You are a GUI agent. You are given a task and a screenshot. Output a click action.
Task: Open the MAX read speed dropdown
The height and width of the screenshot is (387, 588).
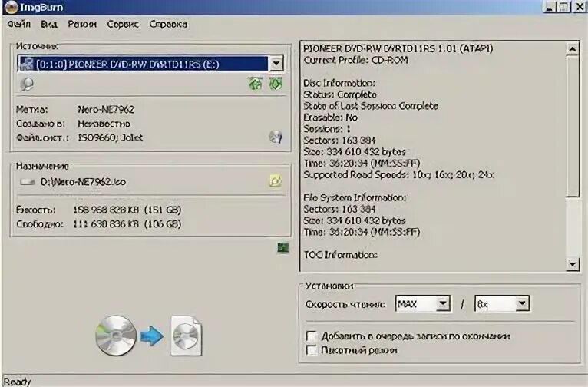(x=443, y=303)
